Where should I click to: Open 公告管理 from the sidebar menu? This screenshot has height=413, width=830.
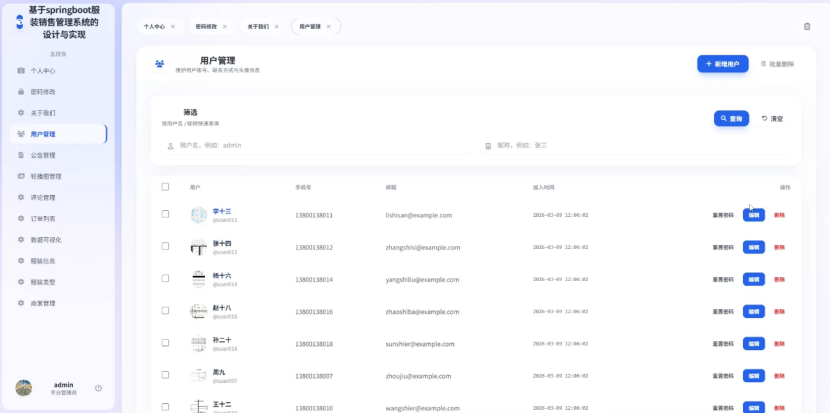pyautogui.click(x=58, y=155)
